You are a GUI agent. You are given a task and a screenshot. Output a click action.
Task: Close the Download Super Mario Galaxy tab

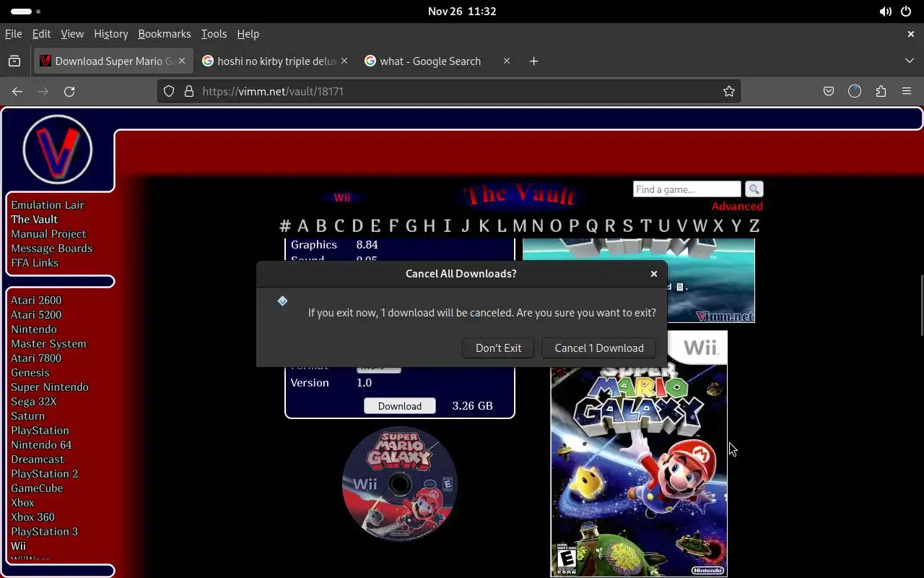[182, 61]
